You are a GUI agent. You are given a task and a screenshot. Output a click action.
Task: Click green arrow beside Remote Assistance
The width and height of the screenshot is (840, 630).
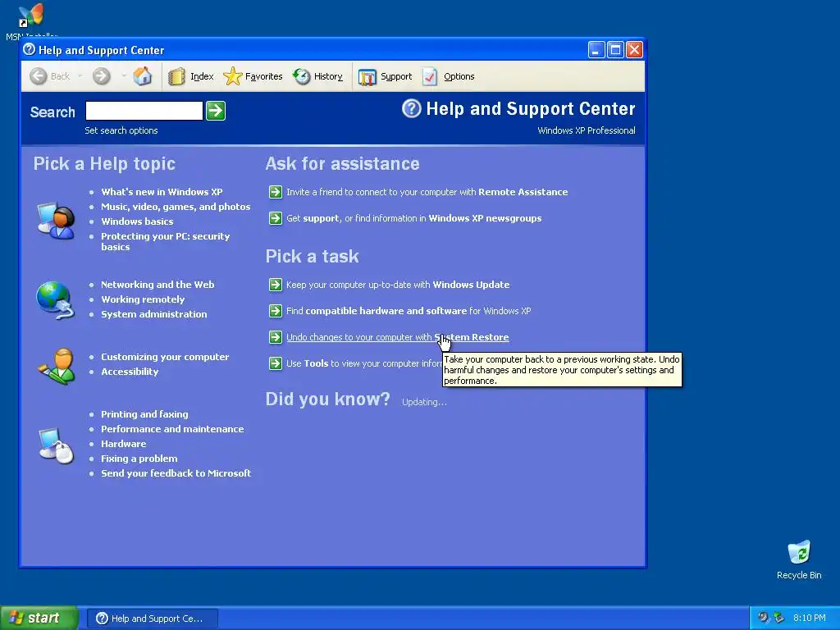tap(276, 192)
